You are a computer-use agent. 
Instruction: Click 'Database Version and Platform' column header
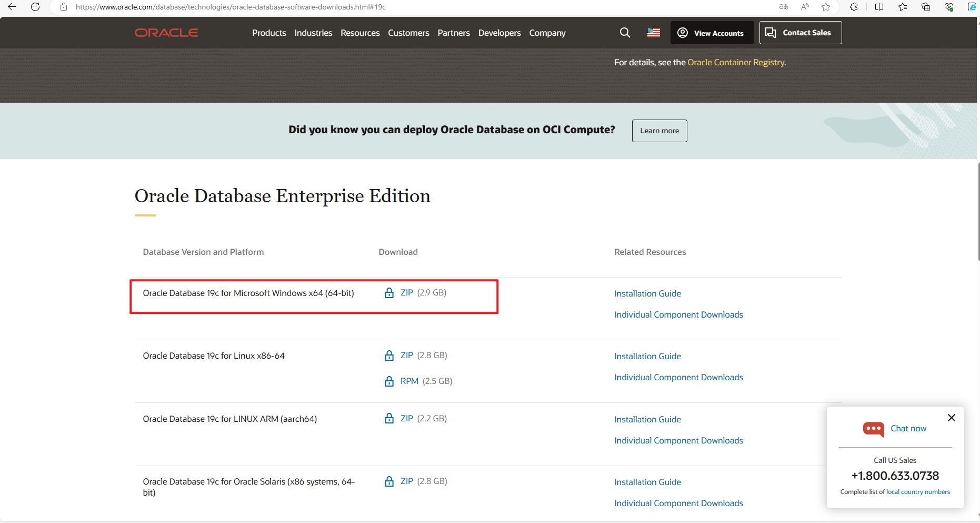coord(203,252)
